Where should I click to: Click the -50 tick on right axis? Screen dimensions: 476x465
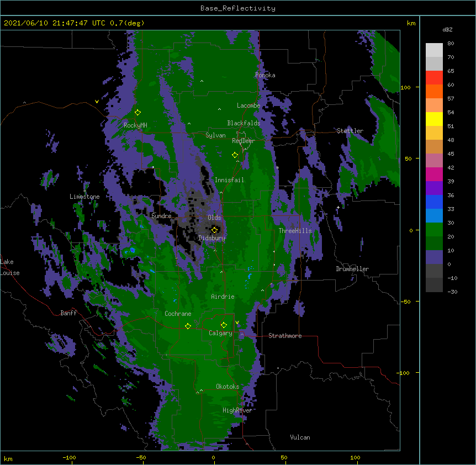(405, 302)
